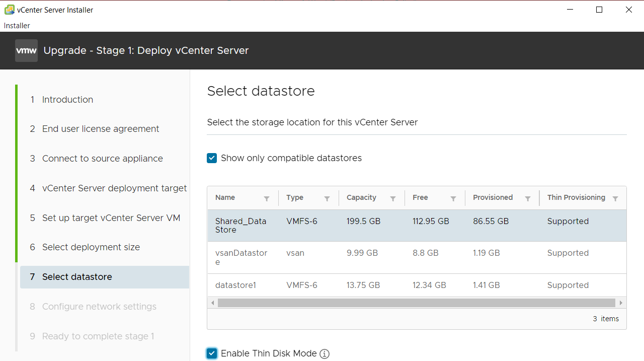Click the 8.8 GB free cell

[426, 253]
